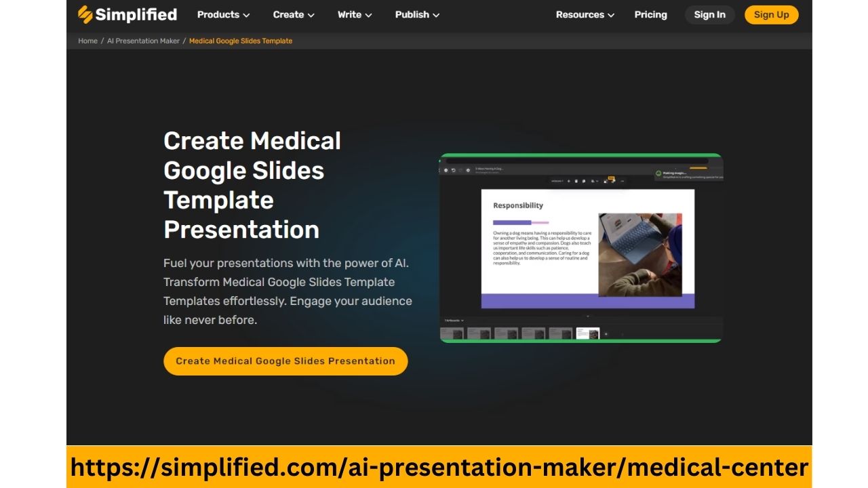This screenshot has height=488, width=868.
Task: Click the Sign In button
Action: (709, 14)
